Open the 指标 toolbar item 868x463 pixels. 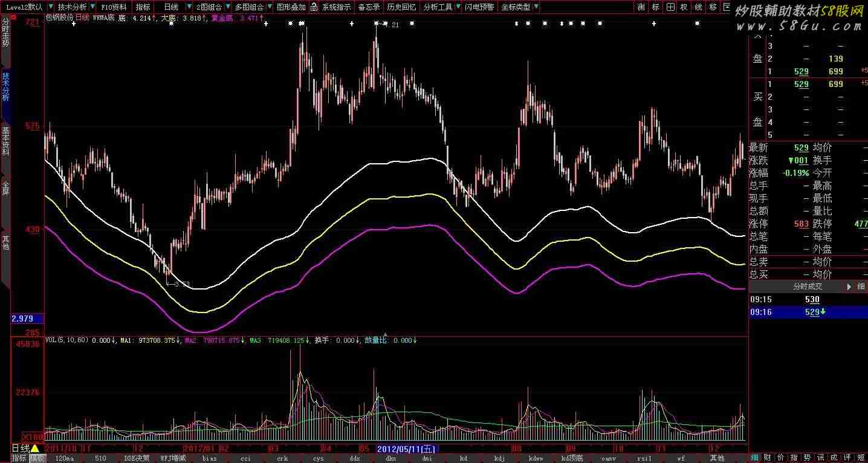(143, 7)
